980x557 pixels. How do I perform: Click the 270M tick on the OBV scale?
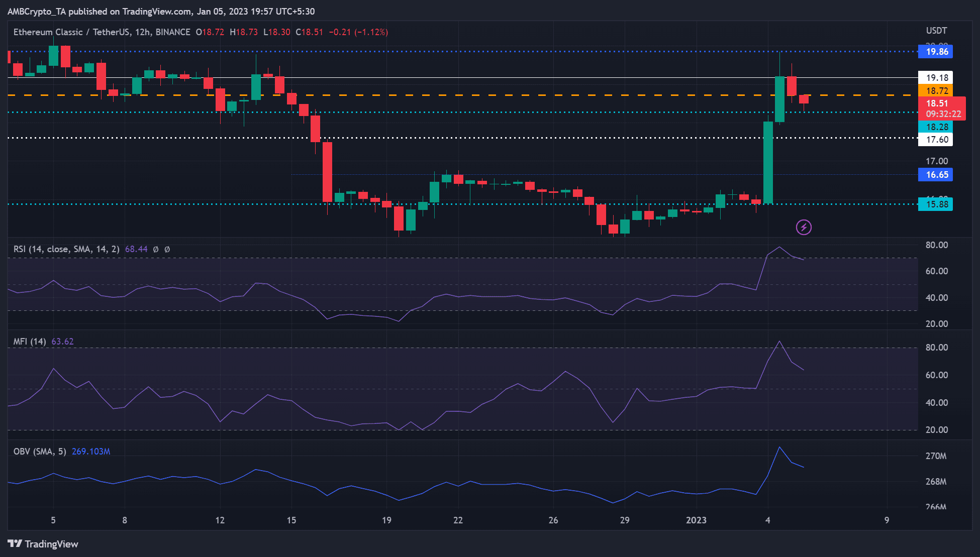tap(936, 456)
